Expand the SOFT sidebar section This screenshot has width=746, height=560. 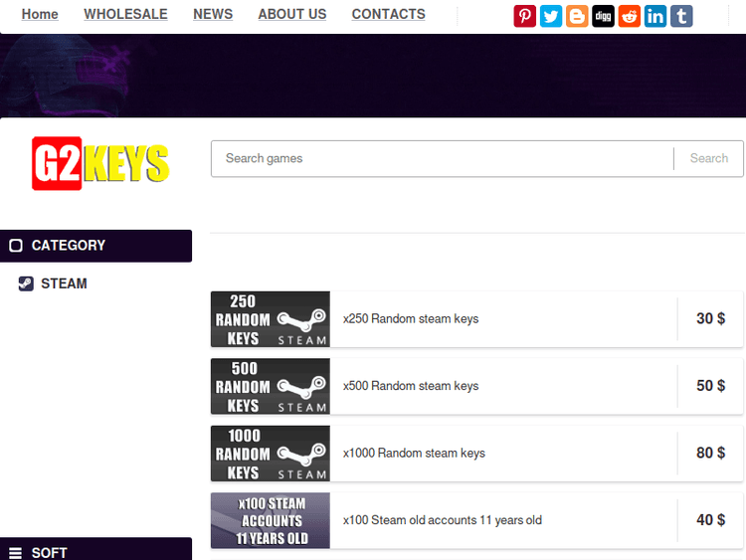pos(95,552)
